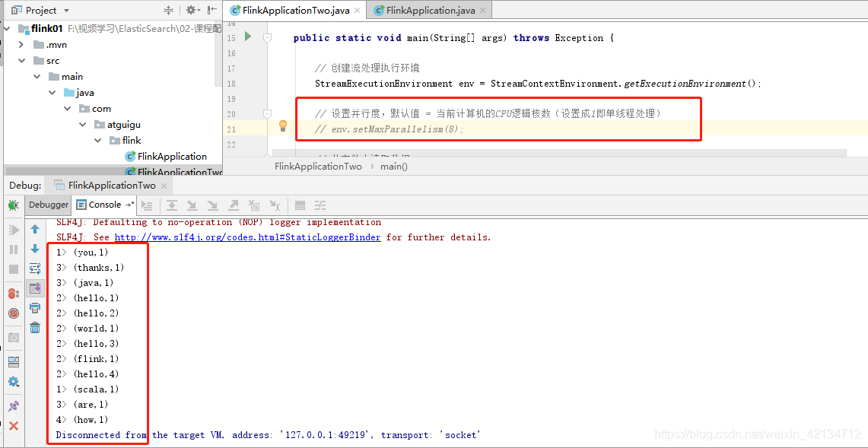Click the Force Step Into icon
The image size is (868, 448).
coord(212,205)
